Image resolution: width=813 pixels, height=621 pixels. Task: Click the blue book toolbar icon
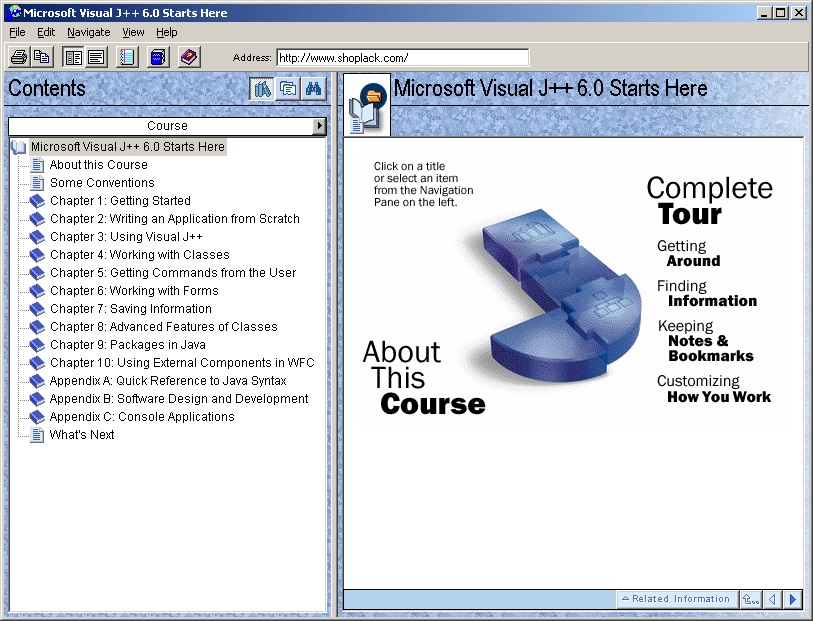[x=158, y=57]
